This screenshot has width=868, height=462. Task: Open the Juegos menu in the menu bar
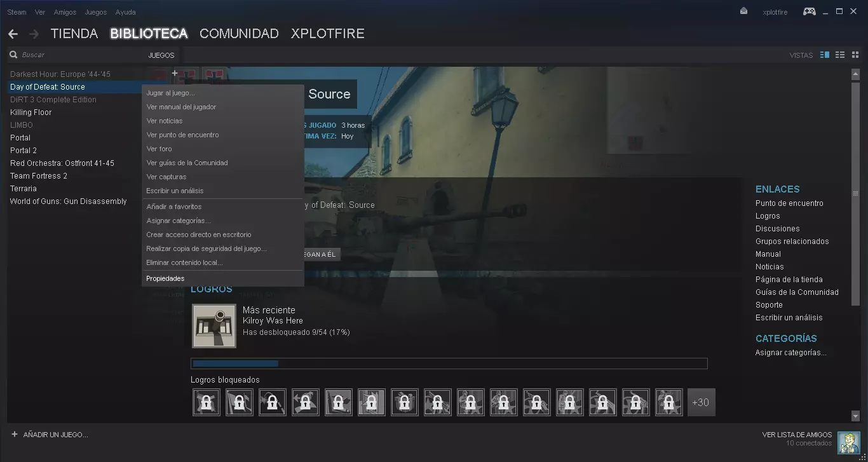(x=96, y=12)
